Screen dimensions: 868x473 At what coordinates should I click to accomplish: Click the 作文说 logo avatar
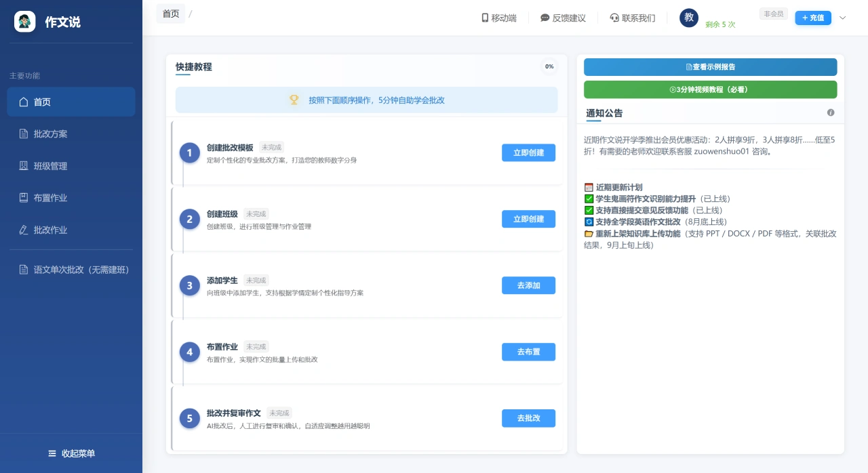[24, 21]
